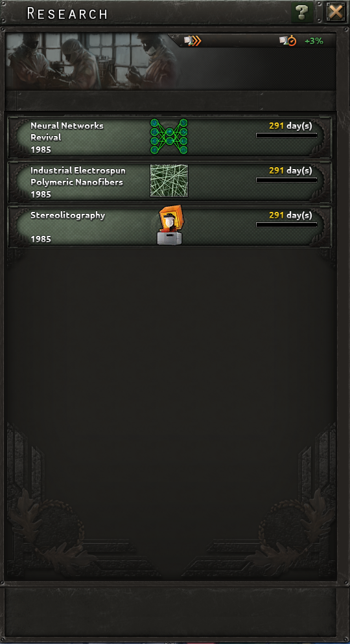The image size is (350, 644).
Task: Select the Stereolitography research title
Action: pos(68,215)
